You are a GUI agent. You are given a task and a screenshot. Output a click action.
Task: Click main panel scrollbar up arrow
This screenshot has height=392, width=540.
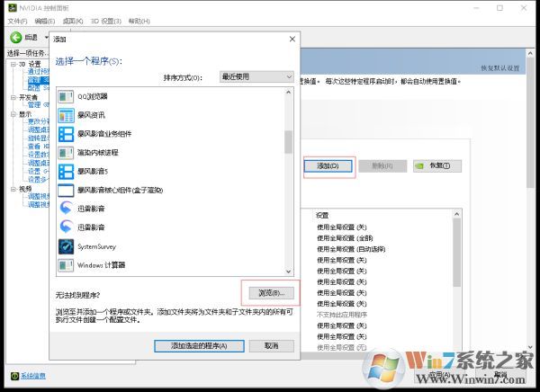(x=530, y=54)
